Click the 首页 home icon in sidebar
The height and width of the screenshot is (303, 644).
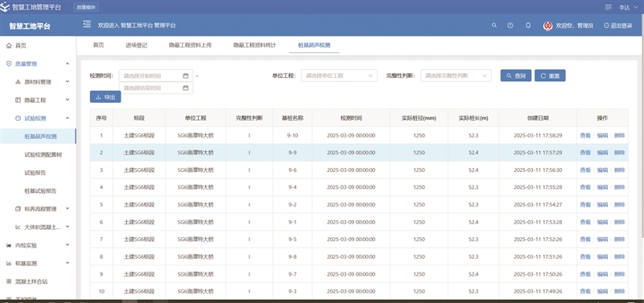click(x=9, y=46)
